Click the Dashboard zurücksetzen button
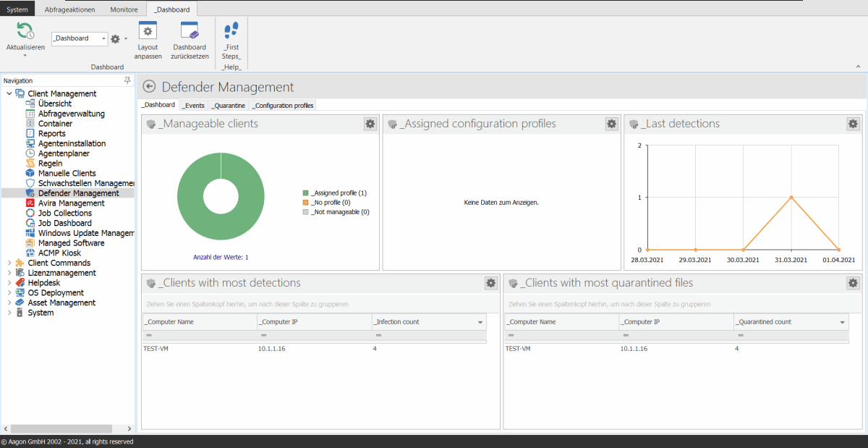Image resolution: width=868 pixels, height=448 pixels. [x=190, y=40]
